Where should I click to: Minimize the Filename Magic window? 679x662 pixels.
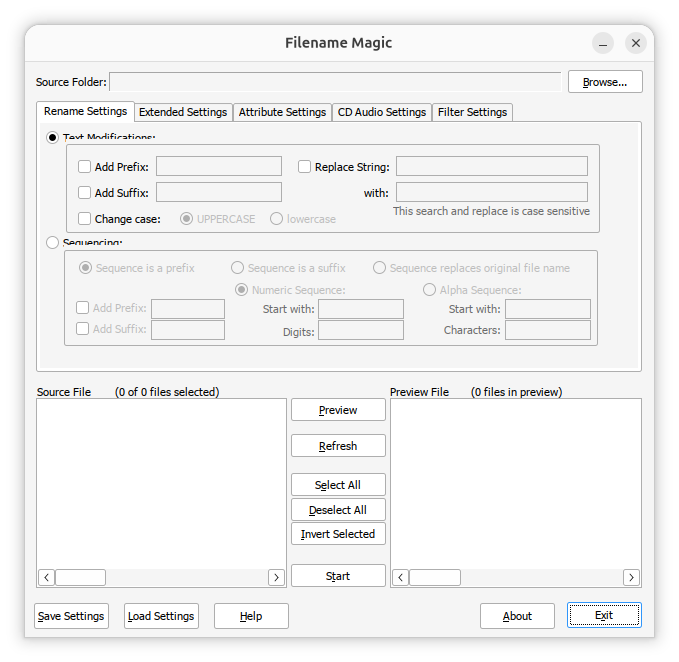pos(603,43)
